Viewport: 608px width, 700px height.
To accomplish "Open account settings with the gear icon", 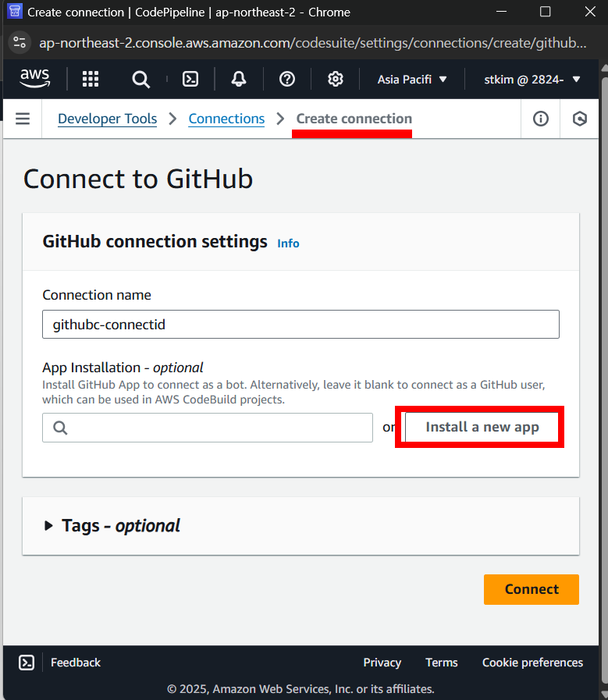I will click(335, 79).
